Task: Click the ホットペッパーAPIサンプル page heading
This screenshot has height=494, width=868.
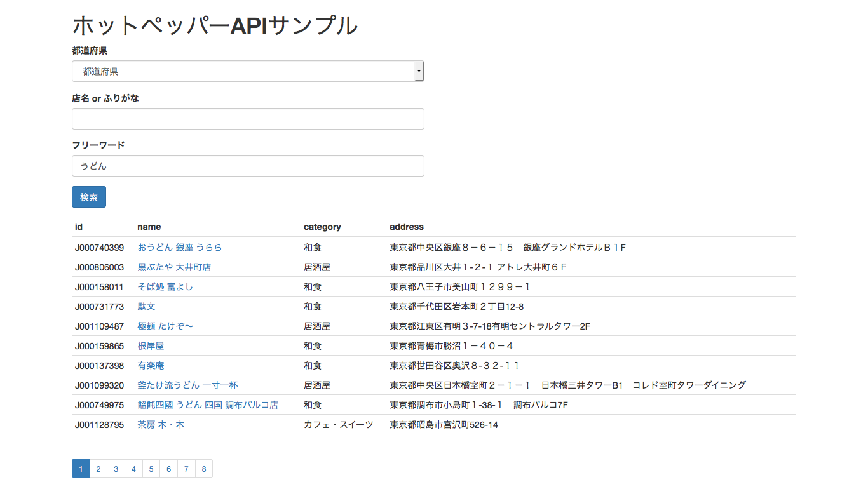Action: click(215, 25)
